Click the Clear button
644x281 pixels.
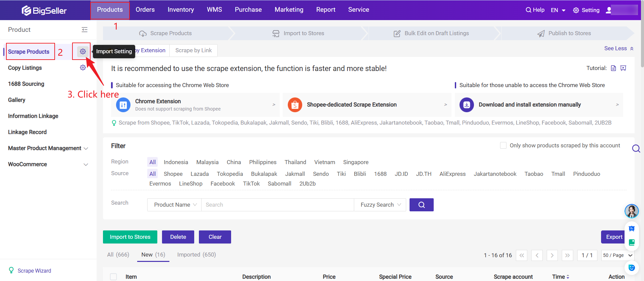[x=215, y=237]
